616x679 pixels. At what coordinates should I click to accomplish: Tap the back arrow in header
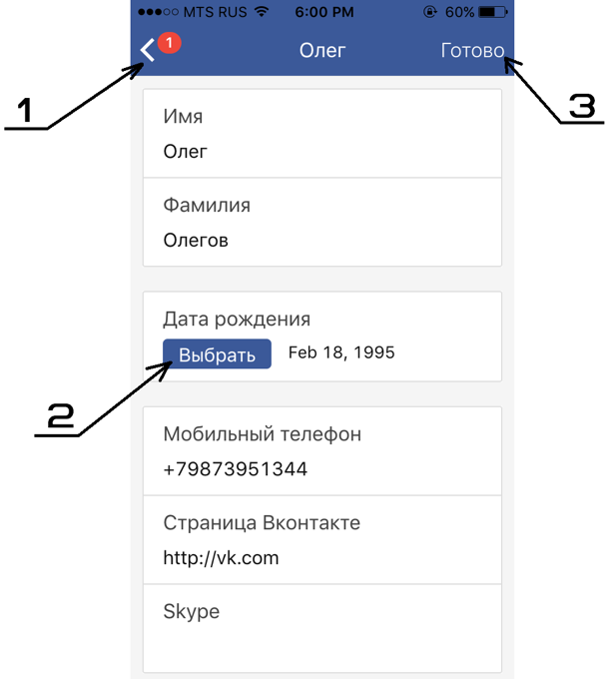click(148, 50)
